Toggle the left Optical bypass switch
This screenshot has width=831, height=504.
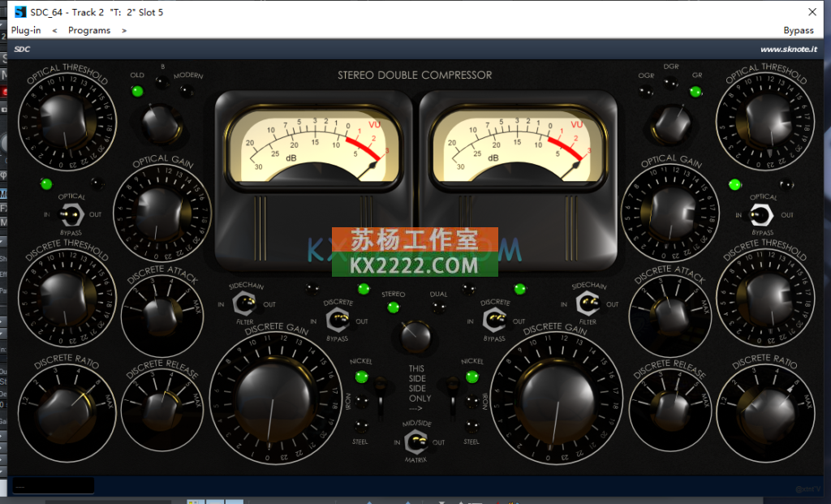71,215
